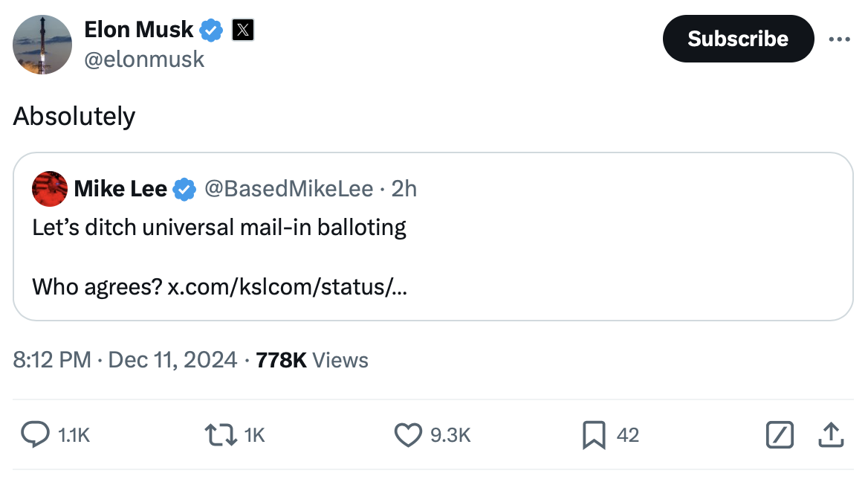This screenshot has width=868, height=482.
Task: Open the @elonmusk handle link
Action: click(144, 59)
